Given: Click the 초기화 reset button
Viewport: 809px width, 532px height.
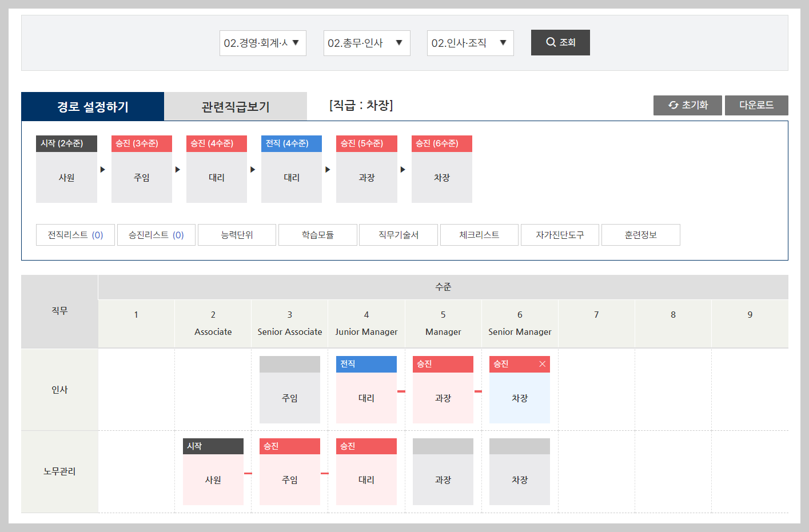Looking at the screenshot, I should (688, 105).
